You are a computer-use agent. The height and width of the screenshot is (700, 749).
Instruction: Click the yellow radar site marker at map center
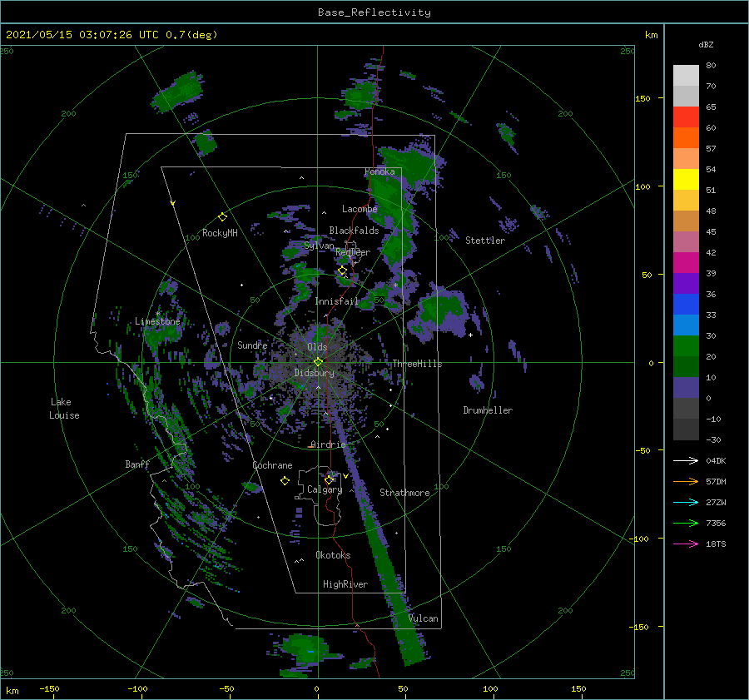[x=318, y=362]
